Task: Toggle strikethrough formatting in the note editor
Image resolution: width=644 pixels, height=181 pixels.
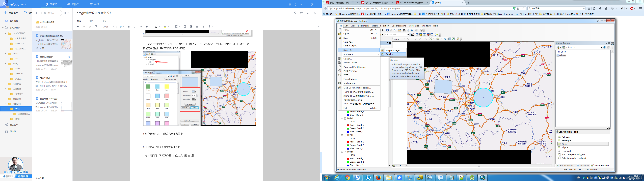Action: (147, 27)
